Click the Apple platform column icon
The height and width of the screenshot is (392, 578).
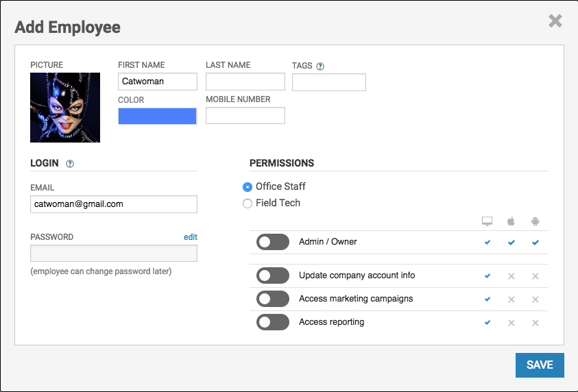[x=511, y=221]
